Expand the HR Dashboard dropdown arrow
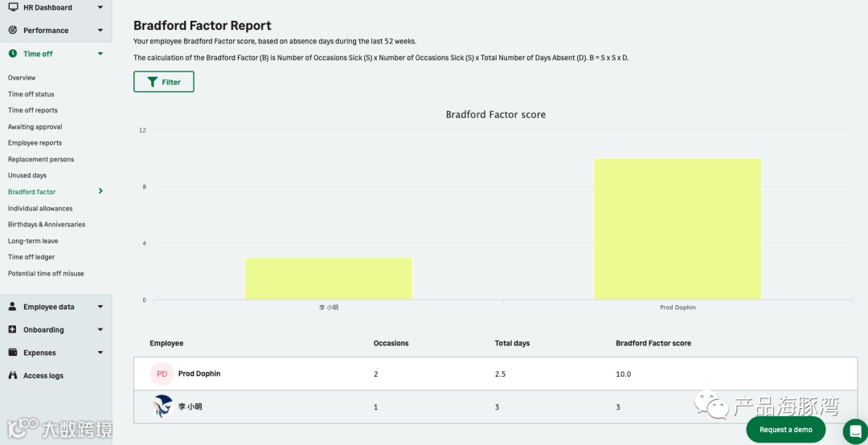 (x=100, y=7)
